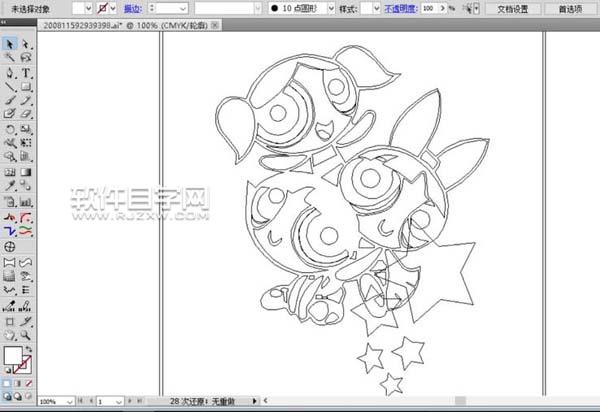This screenshot has height=412, width=600.
Task: Go to previous artboard arrow
Action: [x=91, y=401]
